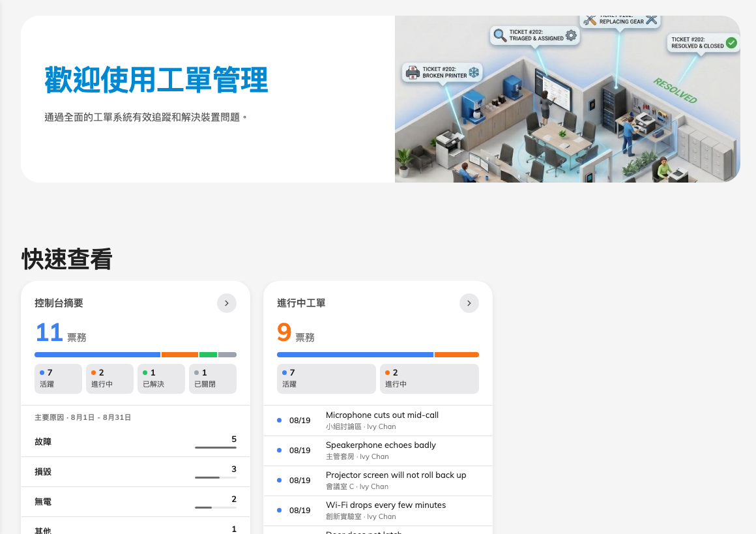Open the 控制台摘要 card arrow button

click(227, 303)
